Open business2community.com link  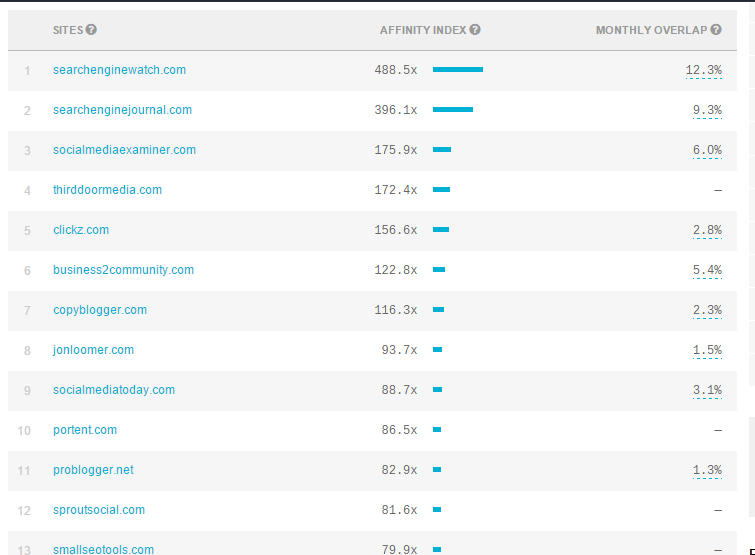point(123,270)
